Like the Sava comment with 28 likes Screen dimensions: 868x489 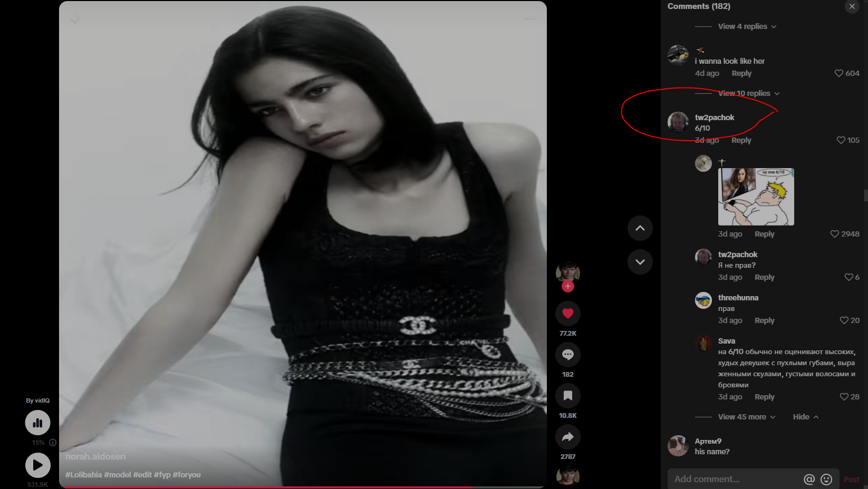coord(844,397)
